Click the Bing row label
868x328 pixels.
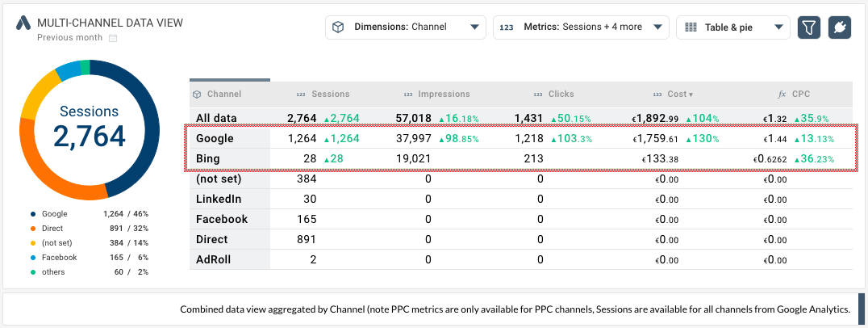[207, 159]
